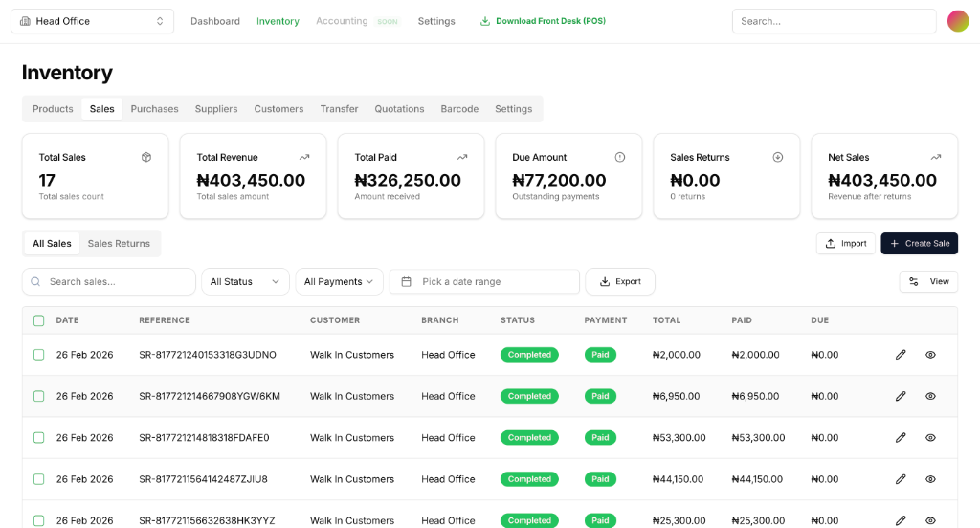Click the info icon on Due Amount card
The height and width of the screenshot is (528, 980).
pos(620,157)
